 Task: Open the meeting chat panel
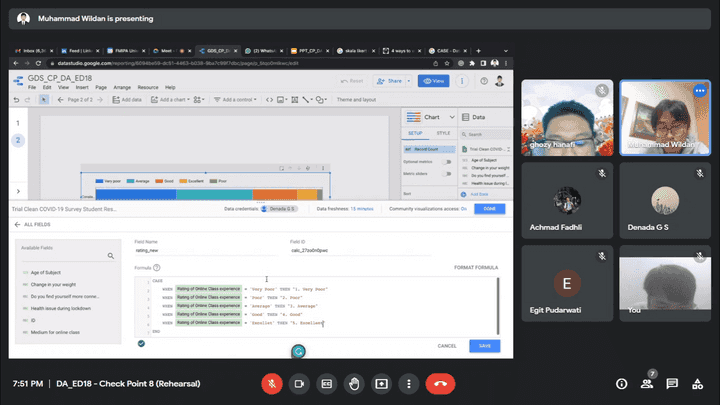click(672, 384)
